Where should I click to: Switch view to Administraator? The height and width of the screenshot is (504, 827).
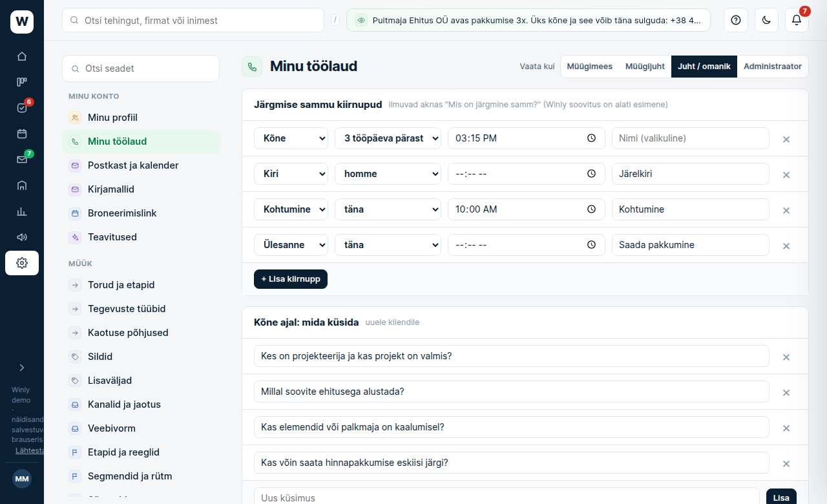[x=773, y=67]
